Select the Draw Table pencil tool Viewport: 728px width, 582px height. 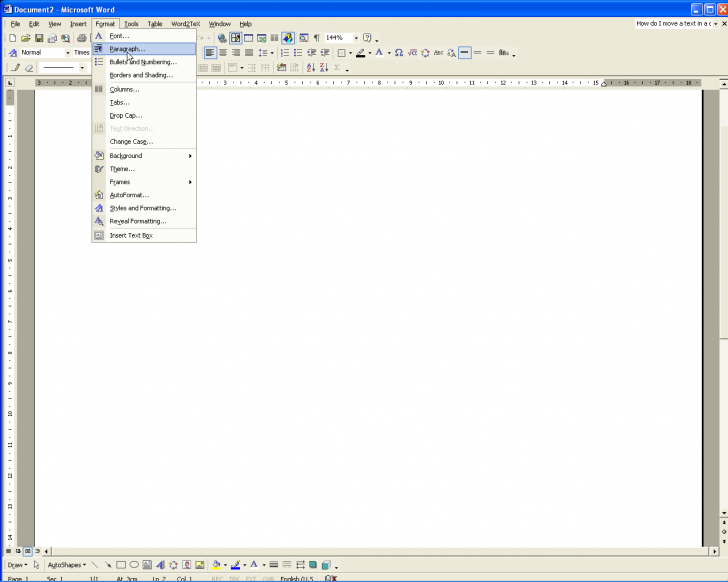pos(16,68)
